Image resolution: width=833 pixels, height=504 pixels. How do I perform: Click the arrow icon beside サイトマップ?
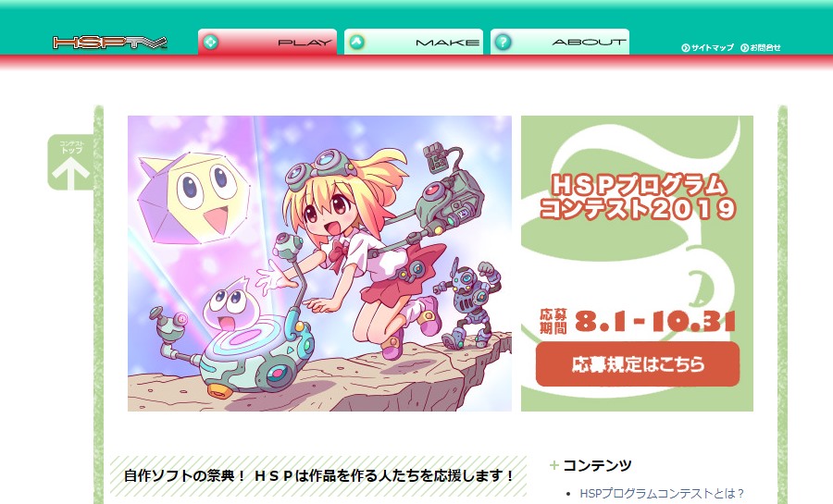(685, 48)
